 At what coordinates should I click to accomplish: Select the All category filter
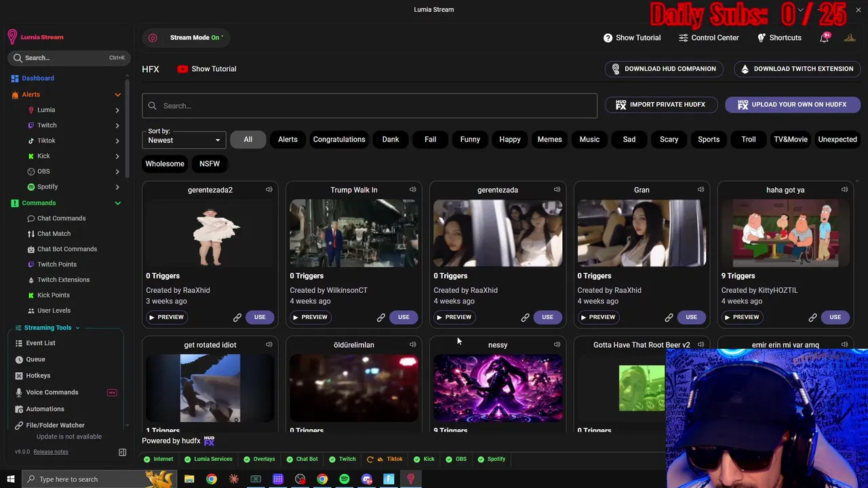(248, 140)
